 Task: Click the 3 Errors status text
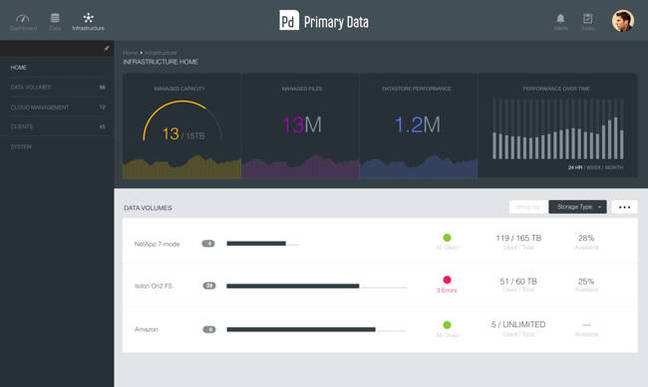(x=447, y=290)
